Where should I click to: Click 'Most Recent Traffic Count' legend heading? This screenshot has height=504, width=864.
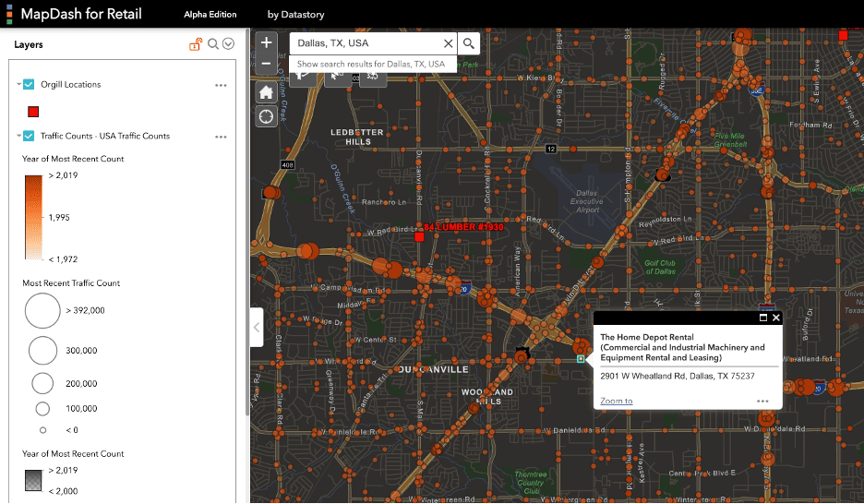coord(71,282)
